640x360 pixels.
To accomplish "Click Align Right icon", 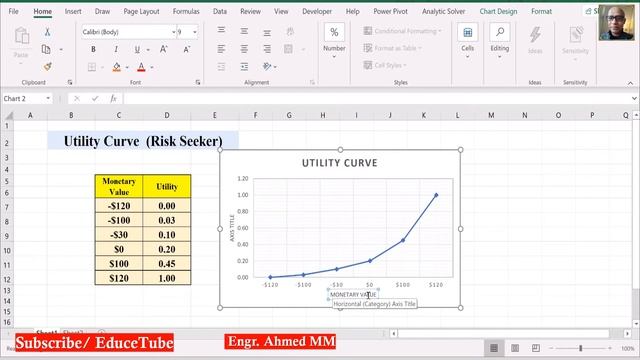I will tap(267, 49).
